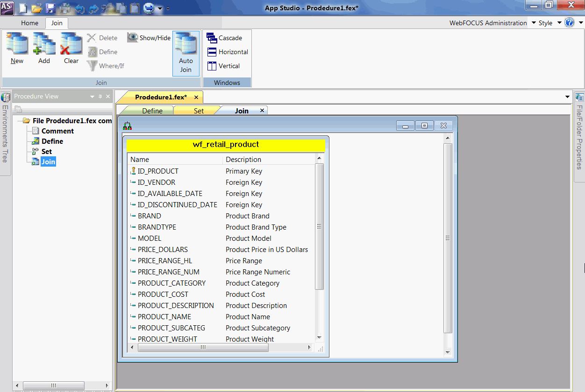Image resolution: width=585 pixels, height=392 pixels.
Task: Open the Procedure View window position dropdown
Action: [92, 97]
